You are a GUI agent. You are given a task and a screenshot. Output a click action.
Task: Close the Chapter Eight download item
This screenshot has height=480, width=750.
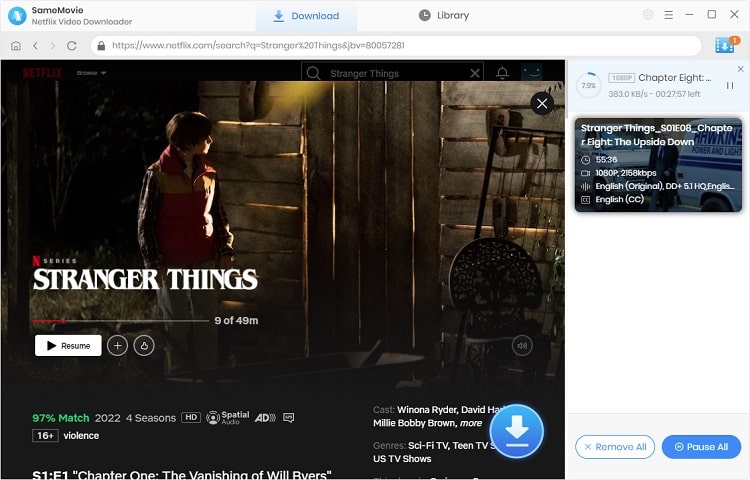pos(740,69)
